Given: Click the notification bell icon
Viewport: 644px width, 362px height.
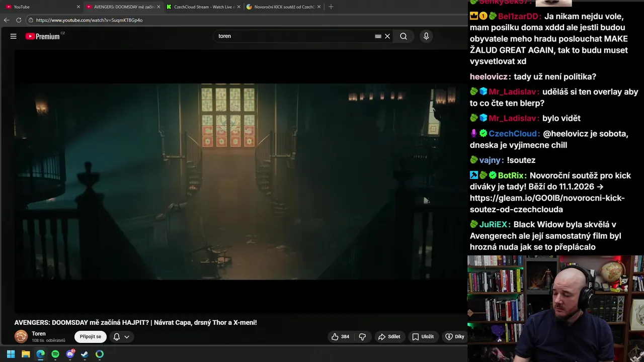Looking at the screenshot, I should click(x=117, y=337).
